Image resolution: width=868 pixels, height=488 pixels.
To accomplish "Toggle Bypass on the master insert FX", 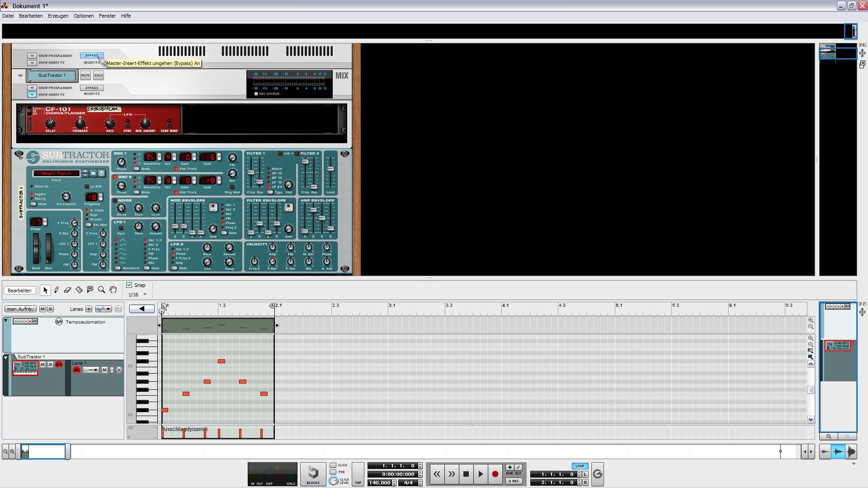I will coord(92,56).
